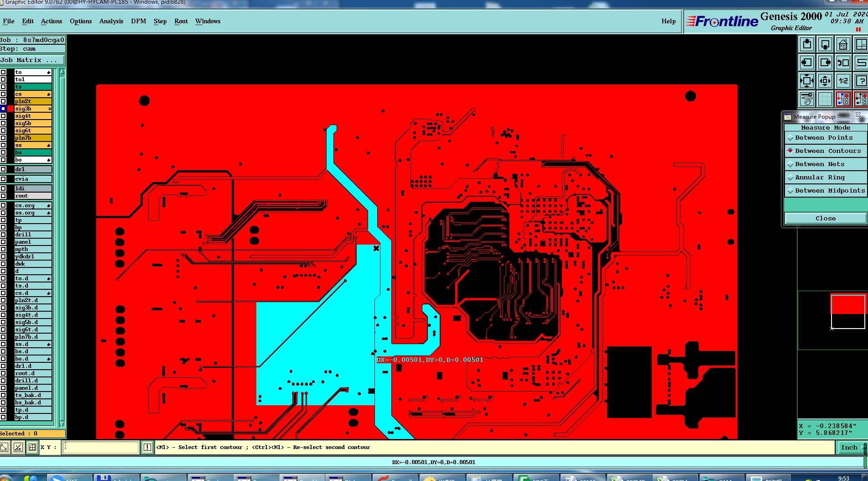Select the Between Points measure mode
The image size is (868, 481).
pyautogui.click(x=826, y=138)
